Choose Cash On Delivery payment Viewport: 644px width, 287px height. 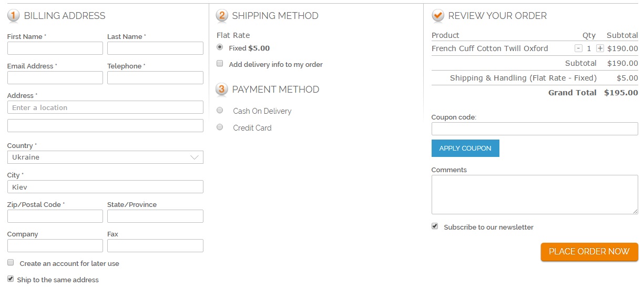click(220, 111)
